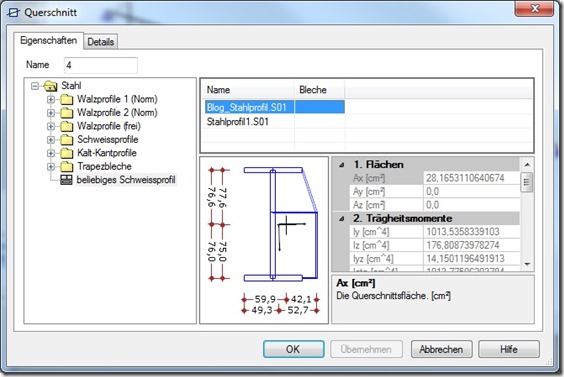
Task: Open Hilfe via the Hilfe button
Action: pyautogui.click(x=509, y=349)
